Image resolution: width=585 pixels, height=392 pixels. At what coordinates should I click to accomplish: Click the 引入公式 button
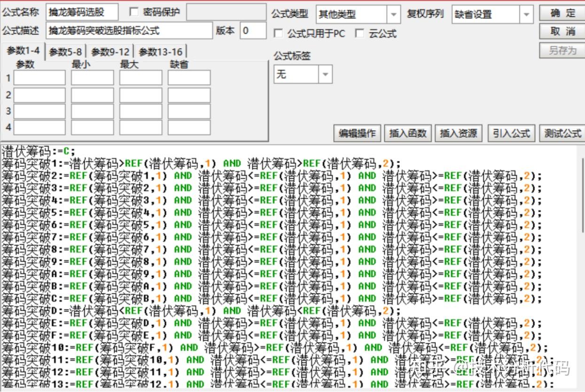tap(511, 133)
